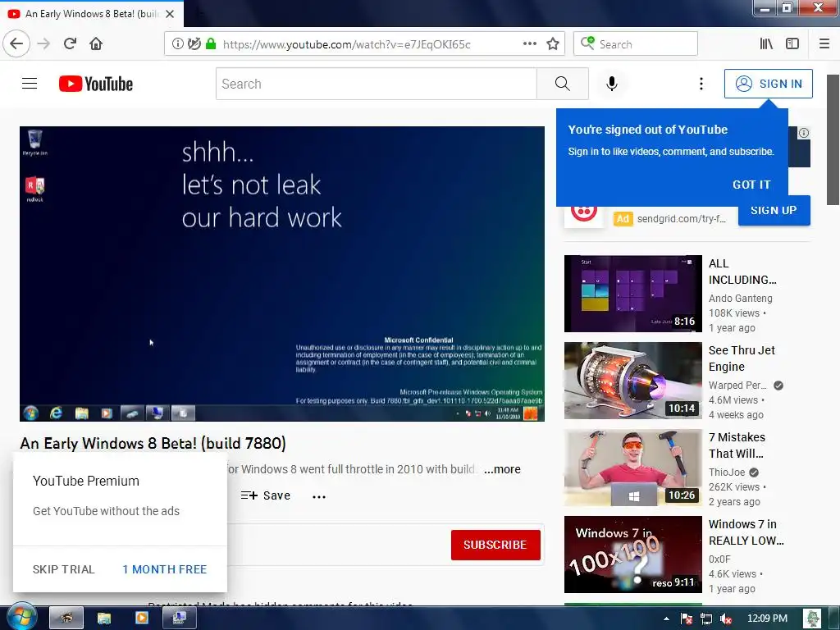Viewport: 840px width, 630px height.
Task: Choose SKIP TRIAL in Premium popup
Action: [x=63, y=569]
